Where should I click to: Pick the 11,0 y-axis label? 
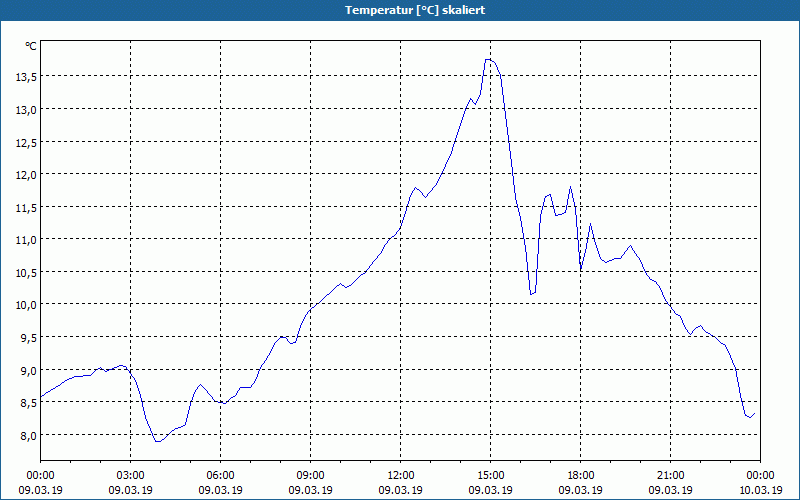click(x=26, y=239)
